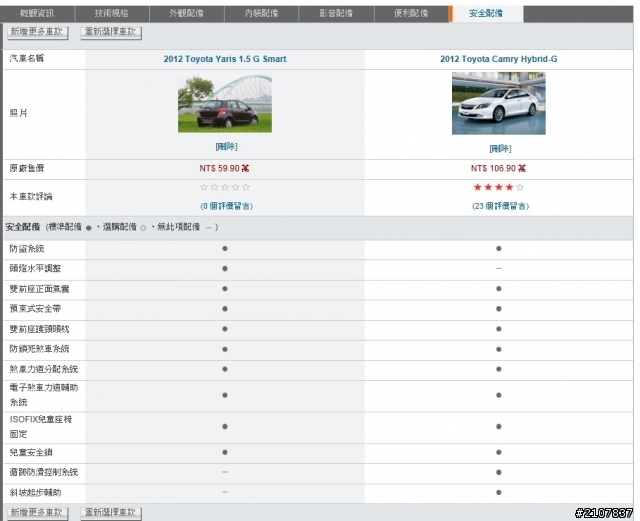Viewport: 640px width, 521px height.
Task: Click Camry dash mark for 頭燈水平調整
Action: [x=498, y=269]
